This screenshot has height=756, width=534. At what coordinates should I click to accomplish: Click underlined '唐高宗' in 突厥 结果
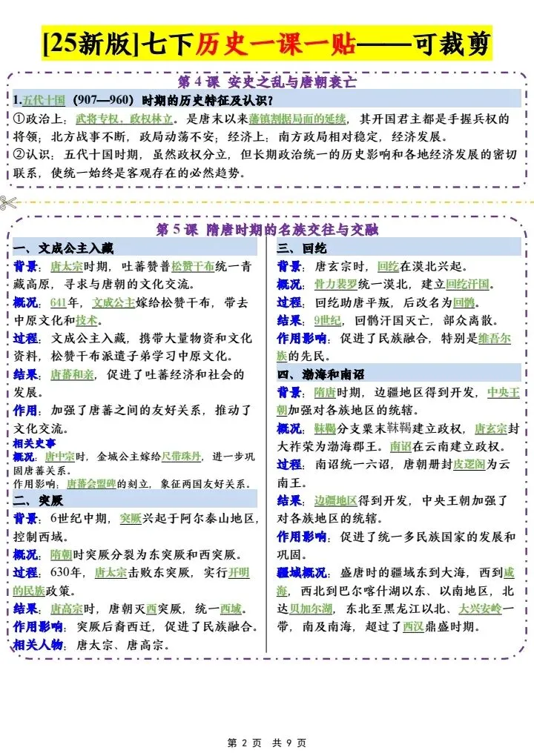(x=67, y=609)
